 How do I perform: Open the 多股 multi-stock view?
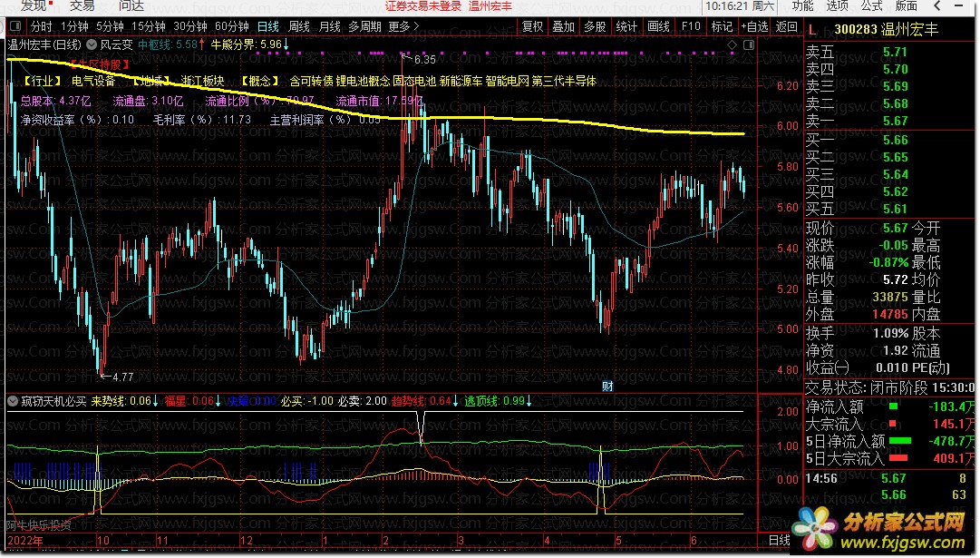tap(595, 26)
